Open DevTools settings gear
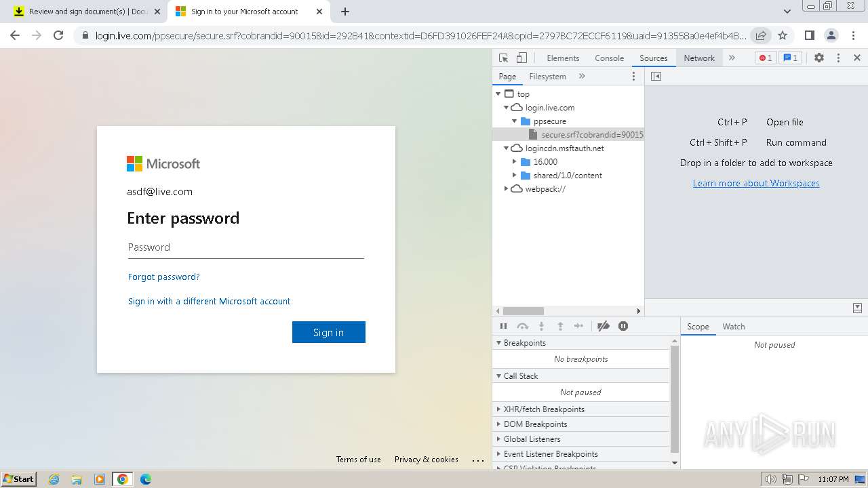The image size is (868, 488). click(819, 58)
